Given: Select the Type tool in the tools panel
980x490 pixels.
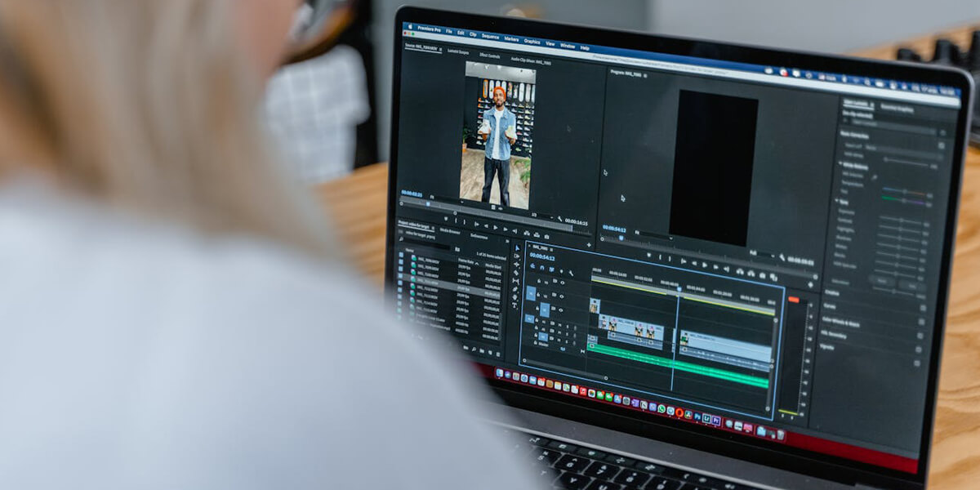Looking at the screenshot, I should point(515,304).
